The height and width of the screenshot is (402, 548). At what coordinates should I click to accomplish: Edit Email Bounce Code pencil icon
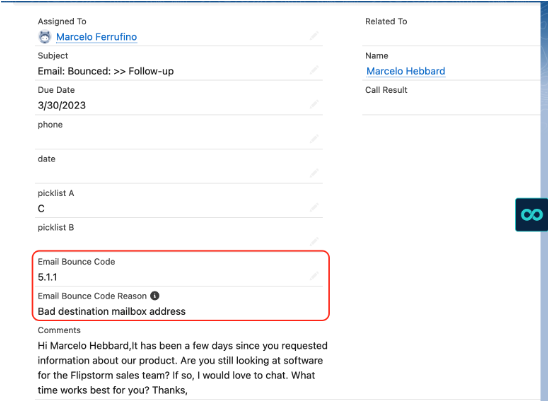tap(314, 276)
